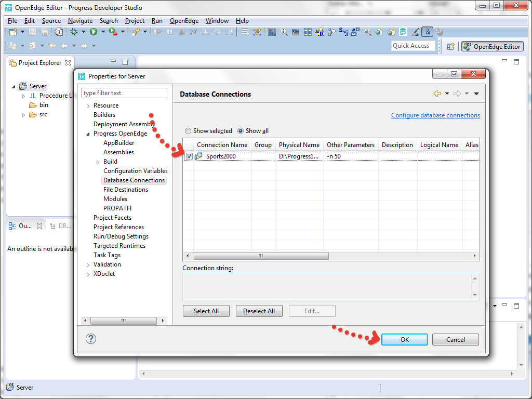
Task: Click the OK button in Properties dialog
Action: pos(404,339)
